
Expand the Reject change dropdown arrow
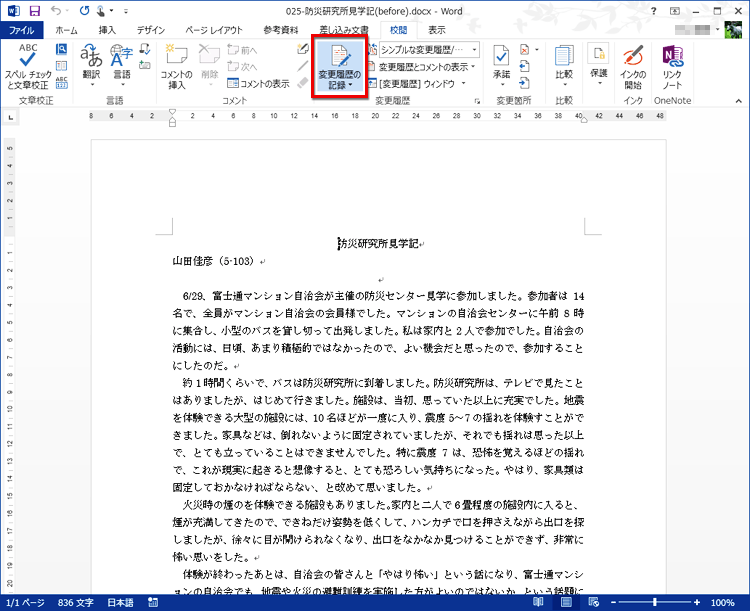[x=537, y=49]
